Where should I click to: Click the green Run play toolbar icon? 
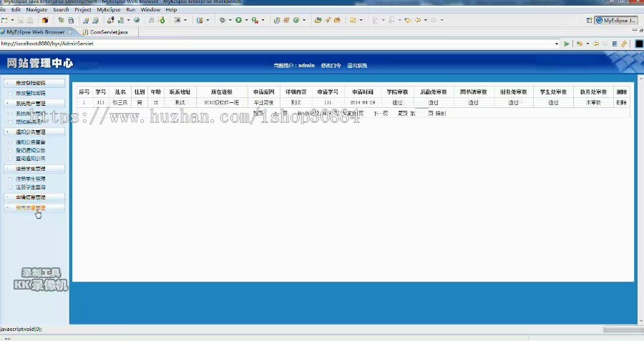pyautogui.click(x=238, y=20)
